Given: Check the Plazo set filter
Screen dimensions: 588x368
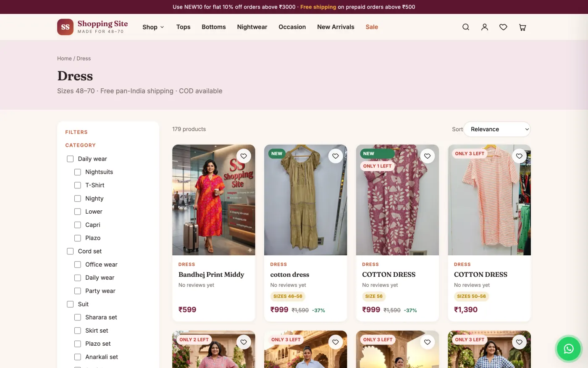Looking at the screenshot, I should click(x=78, y=344).
